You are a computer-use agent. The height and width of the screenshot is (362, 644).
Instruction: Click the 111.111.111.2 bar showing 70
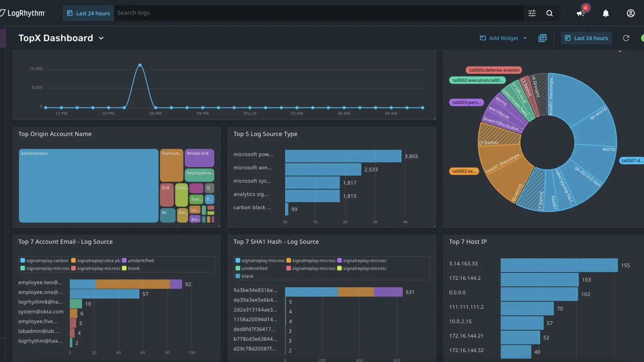[527, 309]
